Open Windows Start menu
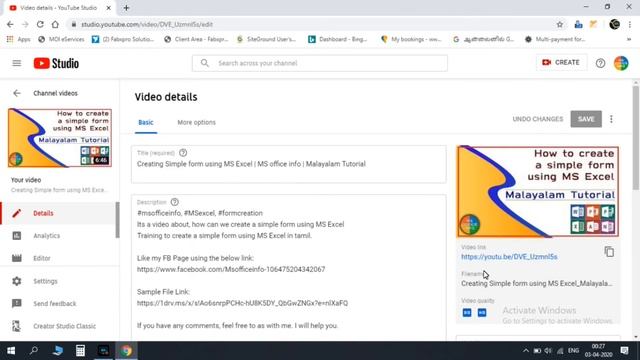The height and width of the screenshot is (360, 640). point(11,351)
